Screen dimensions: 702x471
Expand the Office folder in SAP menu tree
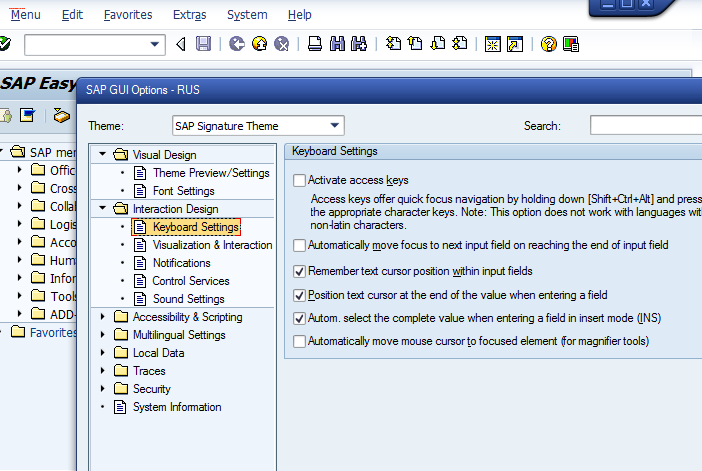(19, 169)
